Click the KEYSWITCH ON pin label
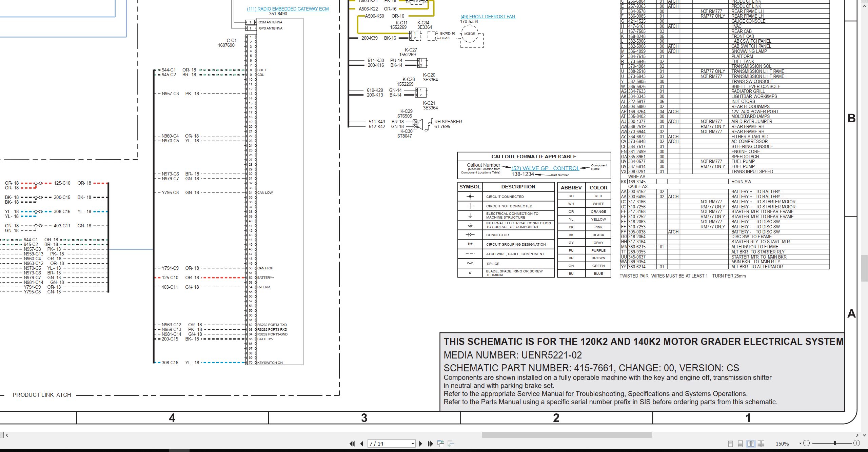The image size is (868, 452). pyautogui.click(x=270, y=363)
